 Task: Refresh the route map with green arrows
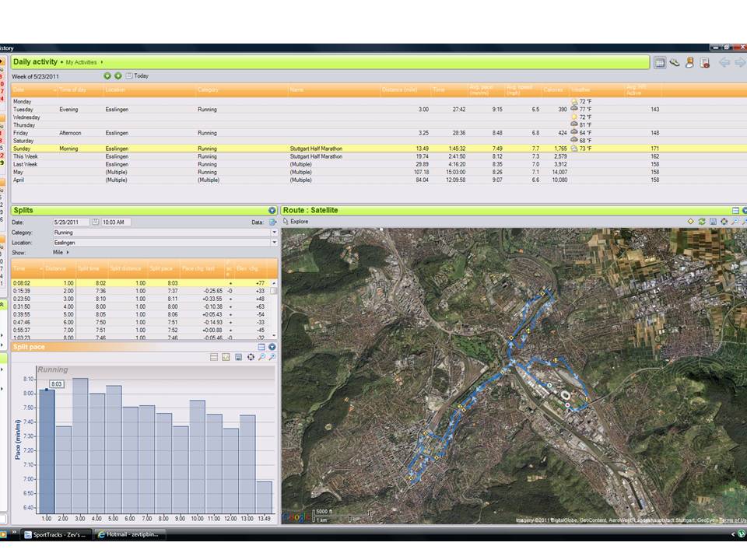702,222
